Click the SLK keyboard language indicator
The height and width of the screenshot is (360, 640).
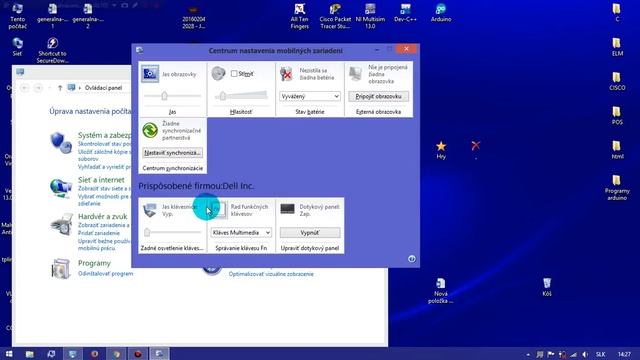click(600, 354)
